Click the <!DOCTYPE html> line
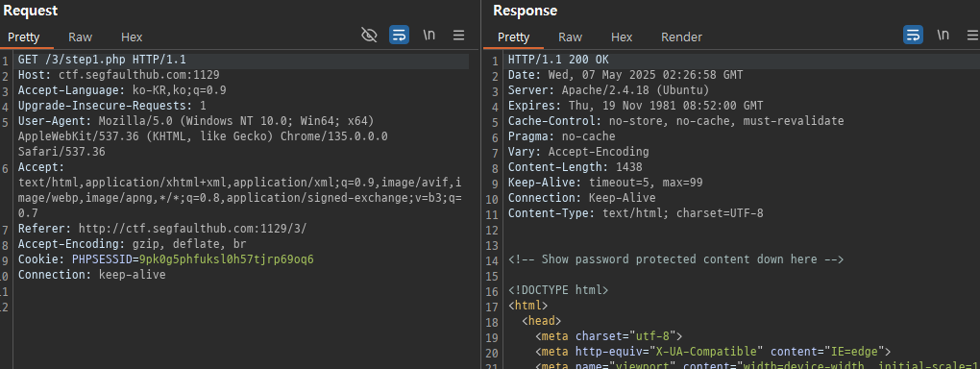This screenshot has width=980, height=369. coord(558,290)
